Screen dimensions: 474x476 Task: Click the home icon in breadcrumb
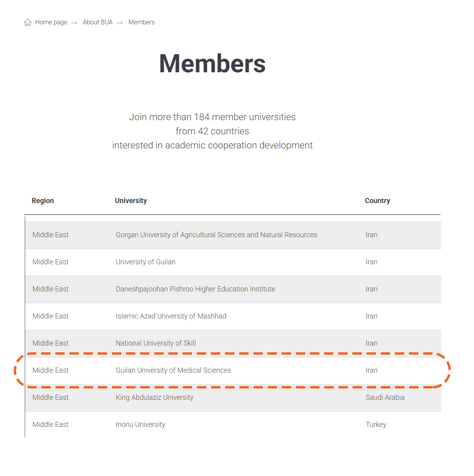click(x=28, y=22)
